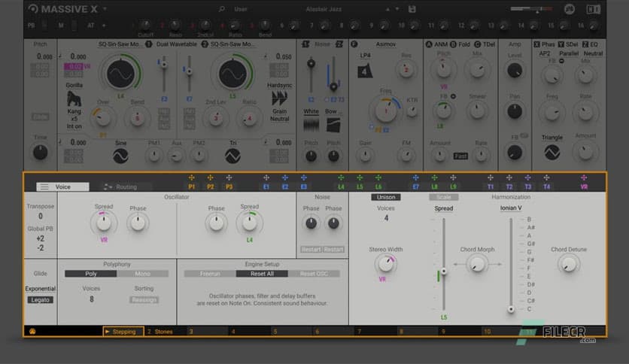Screen dimensions: 629x364
Task: Click the performer palette icon at bottom left
Action: coord(32,332)
